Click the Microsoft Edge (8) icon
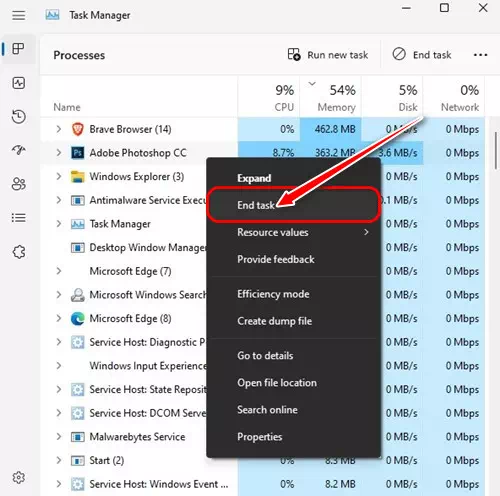This screenshot has height=496, width=500. pos(78,319)
